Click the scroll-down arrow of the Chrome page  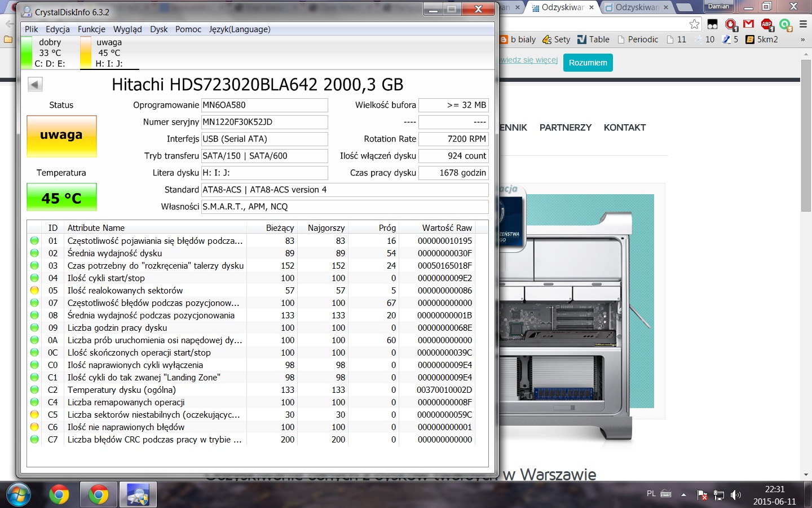[x=806, y=475]
